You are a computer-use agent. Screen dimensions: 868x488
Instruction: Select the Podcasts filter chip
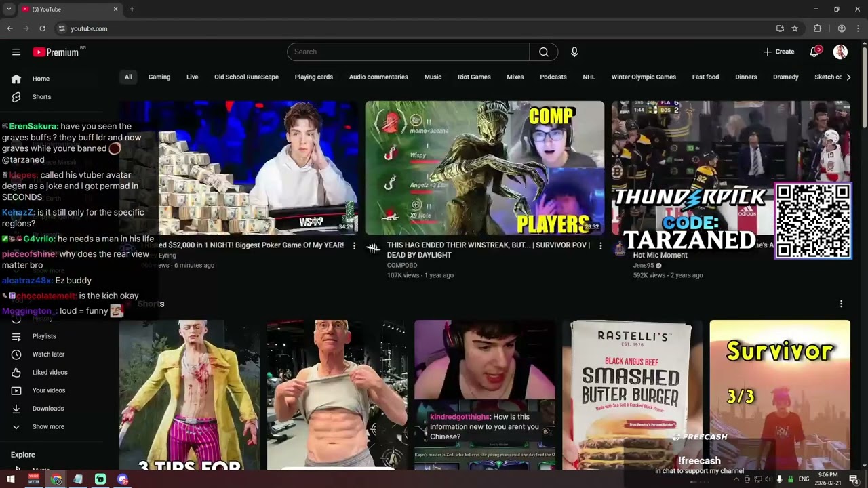[x=553, y=77]
